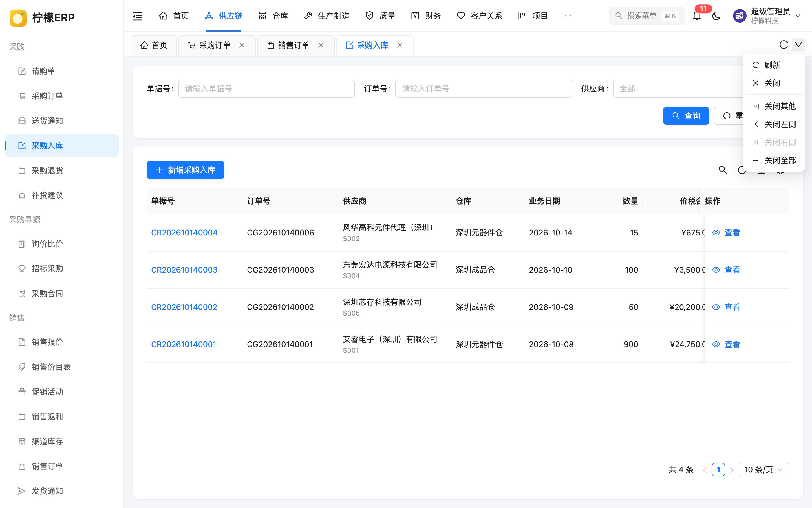Choose 关闭其他 from the tab menu
This screenshot has width=812, height=508.
pyautogui.click(x=774, y=106)
